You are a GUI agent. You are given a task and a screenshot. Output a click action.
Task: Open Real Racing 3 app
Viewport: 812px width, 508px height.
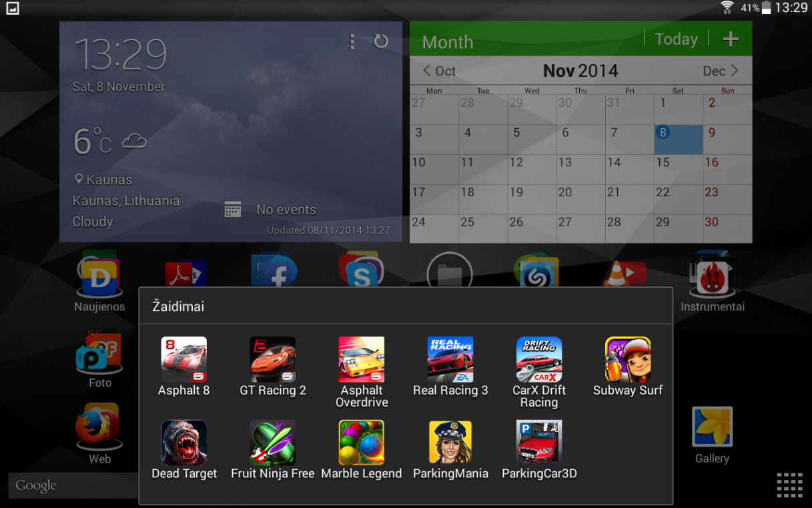pyautogui.click(x=450, y=360)
